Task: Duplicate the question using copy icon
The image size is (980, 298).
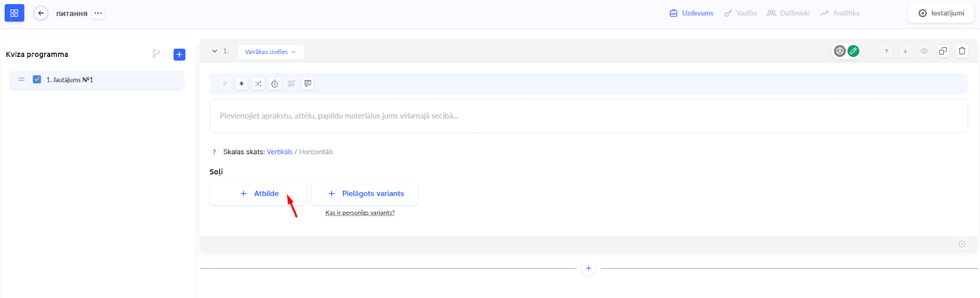Action: tap(943, 51)
